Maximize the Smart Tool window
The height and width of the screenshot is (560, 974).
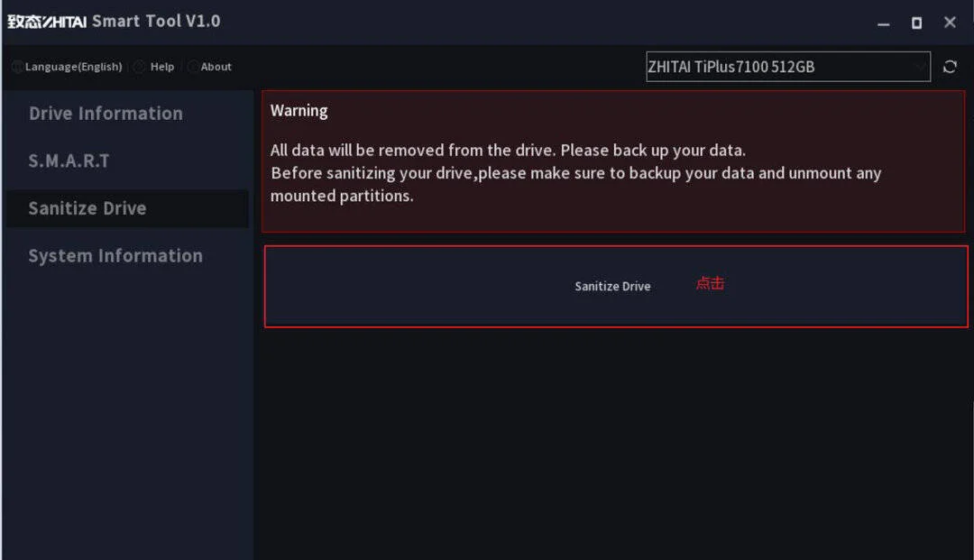click(x=916, y=23)
